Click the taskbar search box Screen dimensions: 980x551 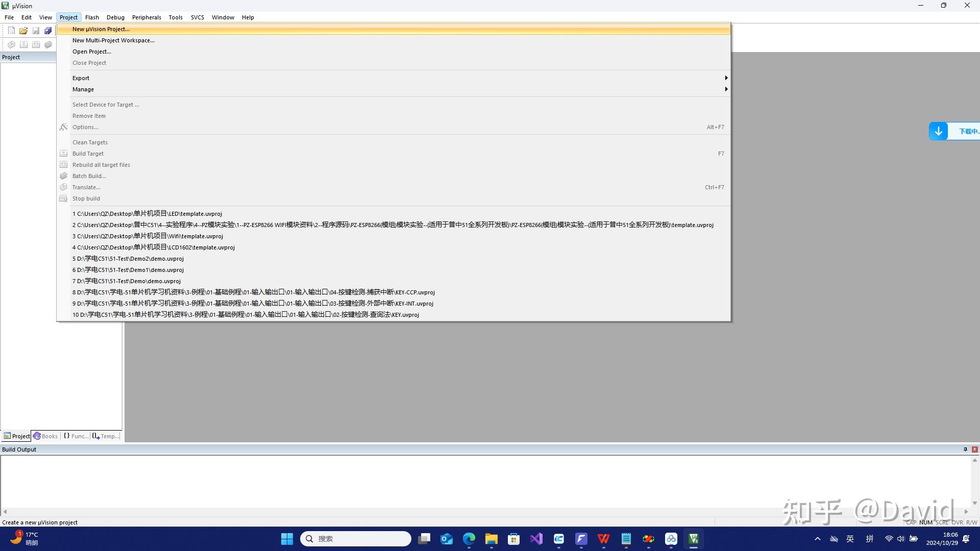(x=356, y=539)
